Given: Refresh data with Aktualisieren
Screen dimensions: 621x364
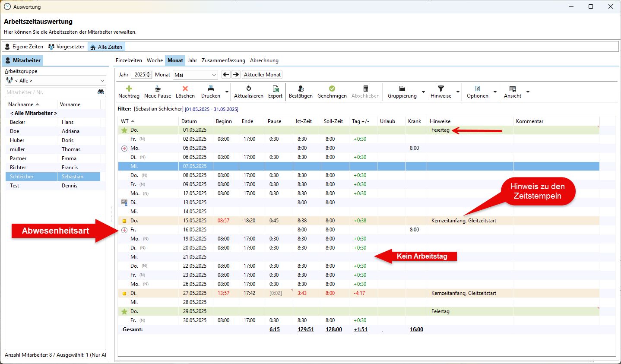Looking at the screenshot, I should 248,92.
